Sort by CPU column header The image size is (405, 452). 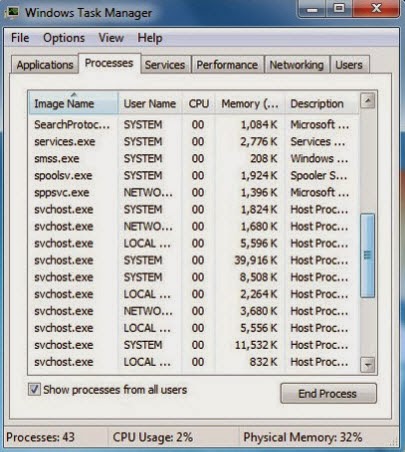[199, 104]
